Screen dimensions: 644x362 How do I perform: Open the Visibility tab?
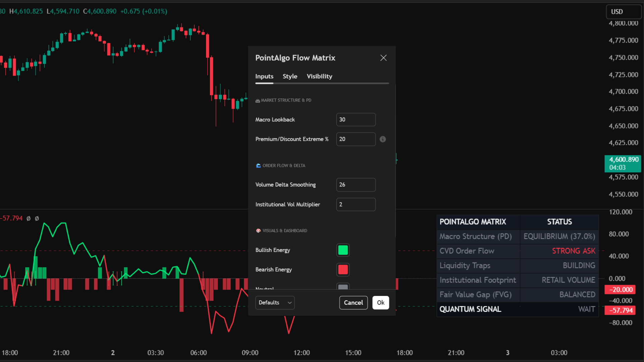(319, 76)
